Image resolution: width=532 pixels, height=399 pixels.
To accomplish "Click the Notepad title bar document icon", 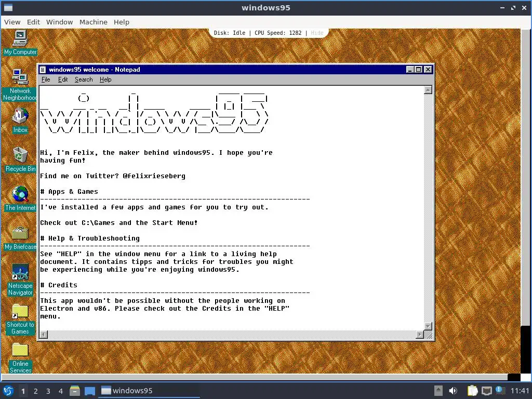I will click(43, 70).
